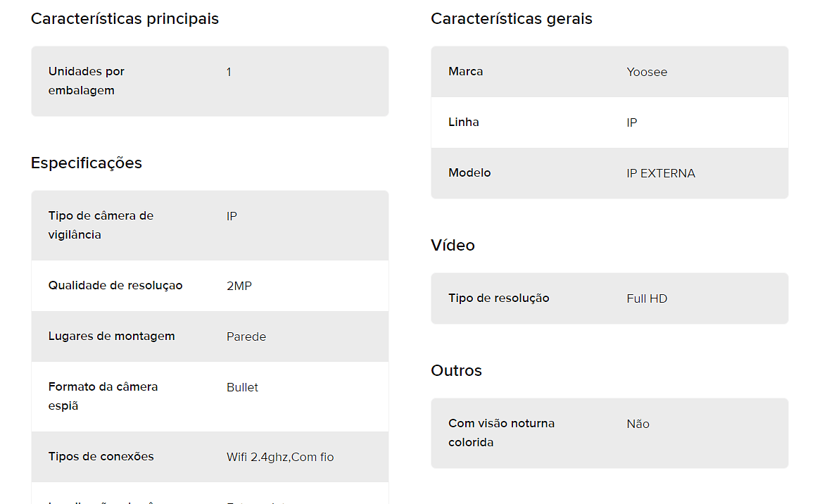Click the Wifi 2.4ghz,Com fio value
Screen dimensions: 822x504
[280, 458]
